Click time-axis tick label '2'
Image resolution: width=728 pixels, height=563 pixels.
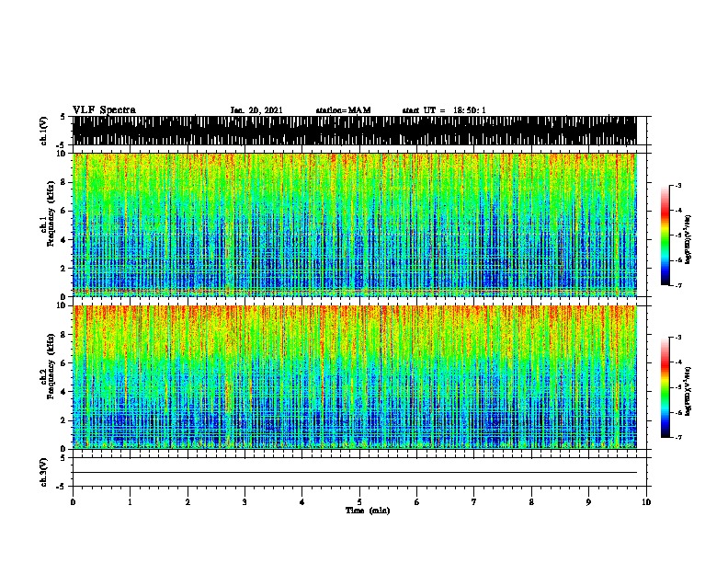[188, 502]
